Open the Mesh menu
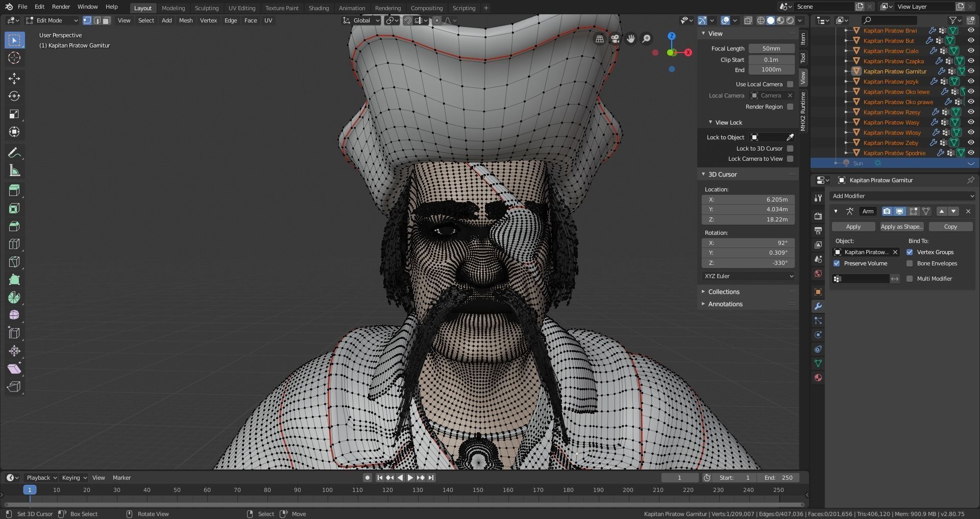The width and height of the screenshot is (980, 519). 186,20
